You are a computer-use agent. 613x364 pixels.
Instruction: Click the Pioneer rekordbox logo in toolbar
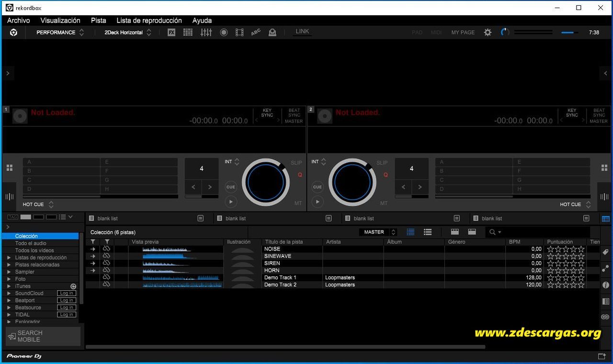pos(13,33)
